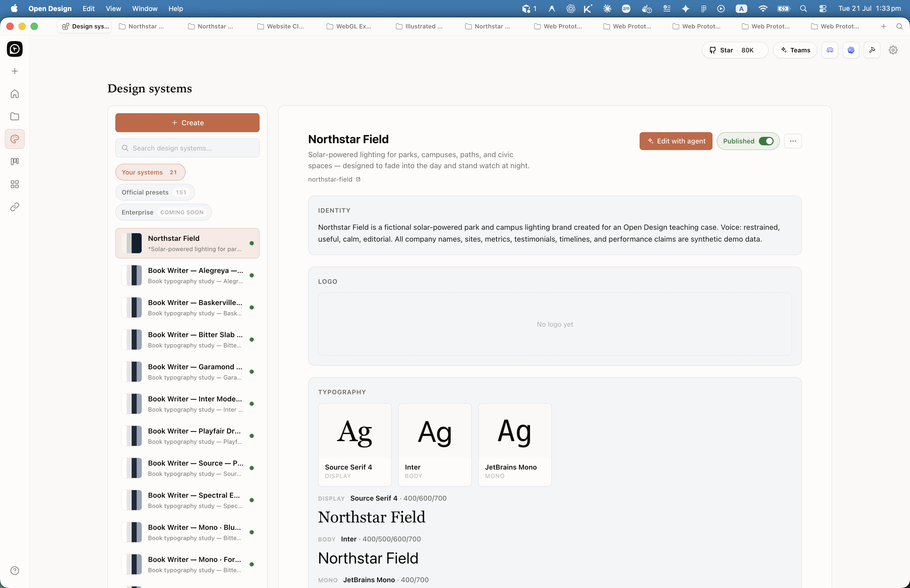The image size is (910, 588).
Task: Click the Northstar Field color palette thumbnail
Action: (x=132, y=243)
